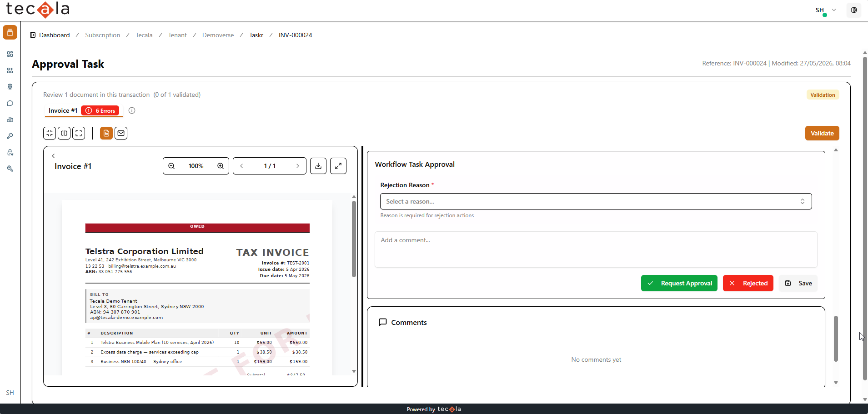Zoom in the invoice preview
Image resolution: width=868 pixels, height=414 pixels.
[x=221, y=166]
